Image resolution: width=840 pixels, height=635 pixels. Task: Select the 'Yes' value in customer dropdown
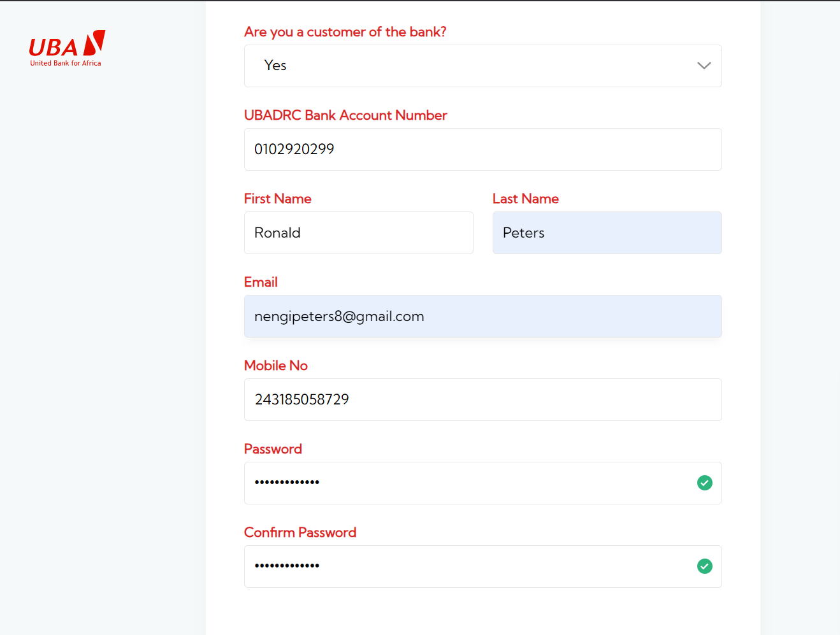(x=275, y=66)
